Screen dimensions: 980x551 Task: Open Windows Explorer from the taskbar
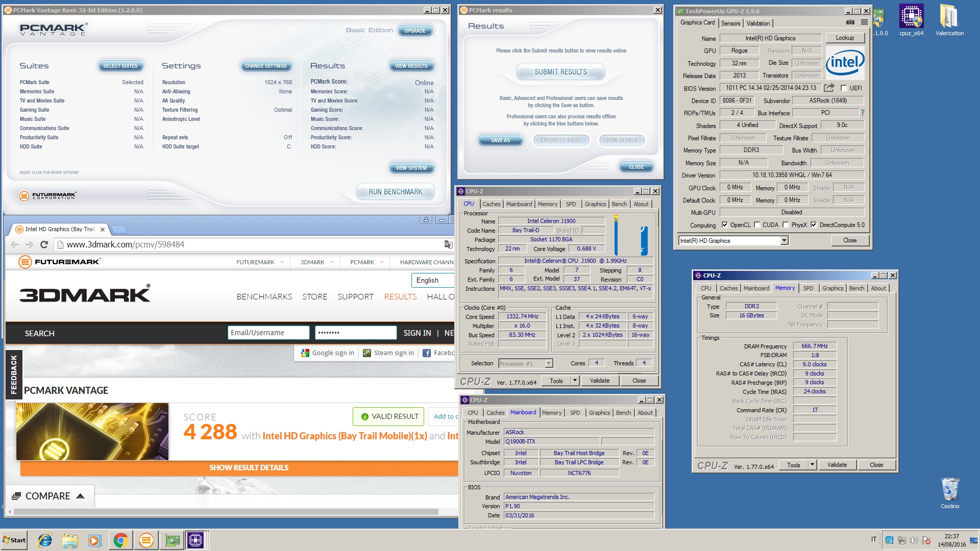tap(70, 540)
